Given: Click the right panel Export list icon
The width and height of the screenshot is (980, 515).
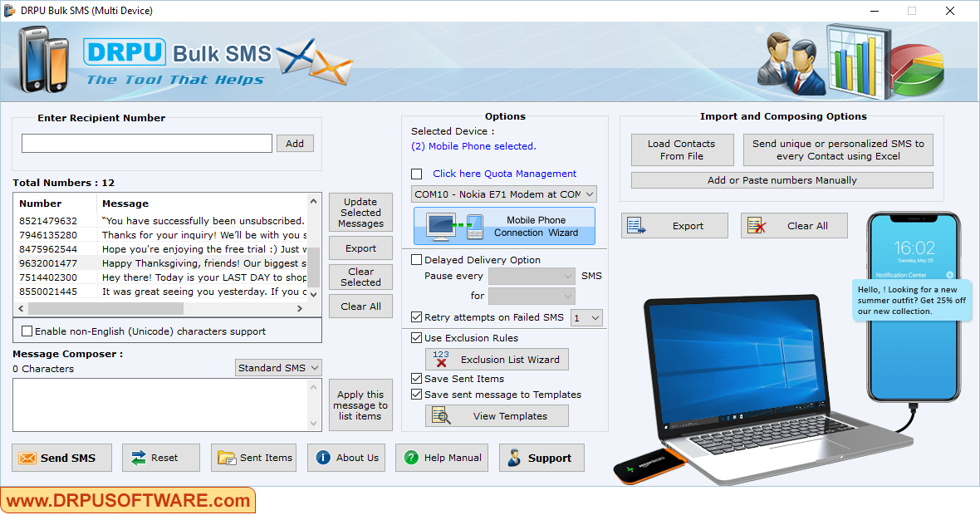Looking at the screenshot, I should 636,226.
